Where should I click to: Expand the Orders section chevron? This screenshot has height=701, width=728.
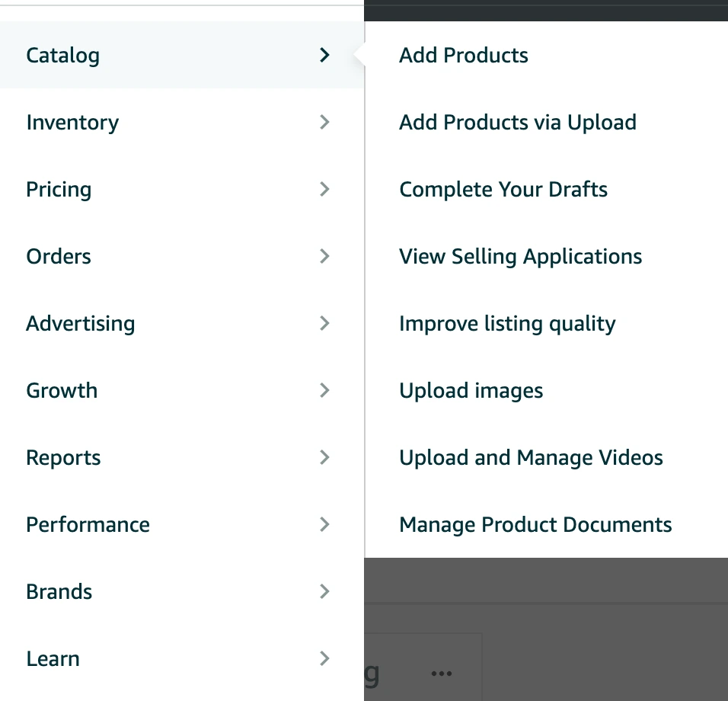pyautogui.click(x=325, y=256)
